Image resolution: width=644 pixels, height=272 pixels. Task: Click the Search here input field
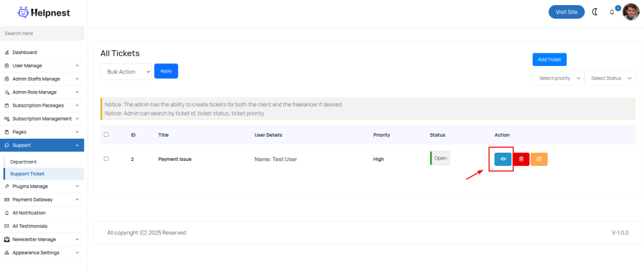(x=42, y=33)
